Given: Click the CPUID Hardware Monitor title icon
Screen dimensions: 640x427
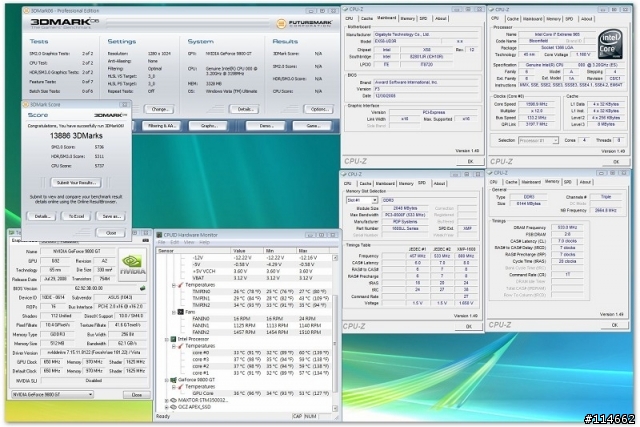Looking at the screenshot, I should pos(160,235).
